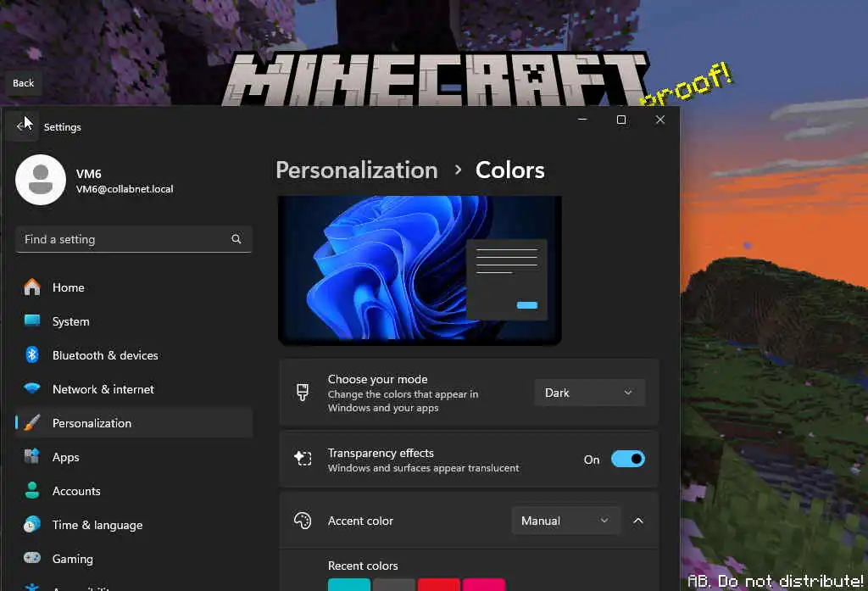The width and height of the screenshot is (868, 591).
Task: Click the Settings back arrow icon
Action: click(x=21, y=127)
